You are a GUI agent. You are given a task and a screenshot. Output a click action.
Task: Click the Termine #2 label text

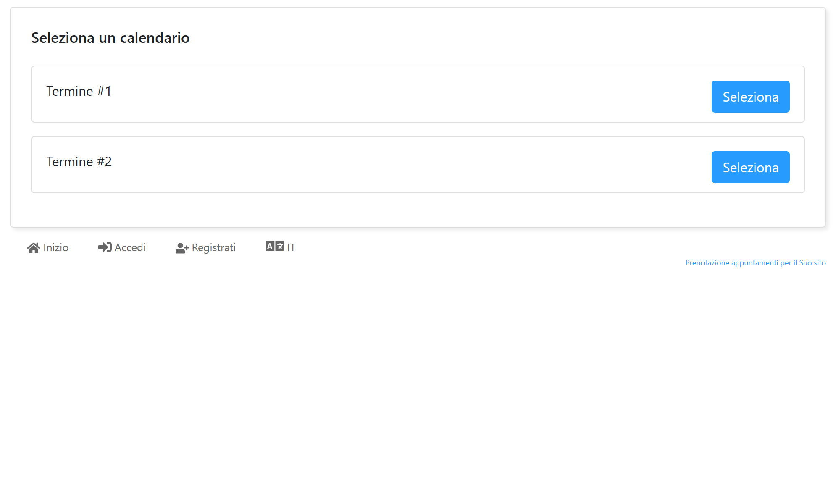79,162
